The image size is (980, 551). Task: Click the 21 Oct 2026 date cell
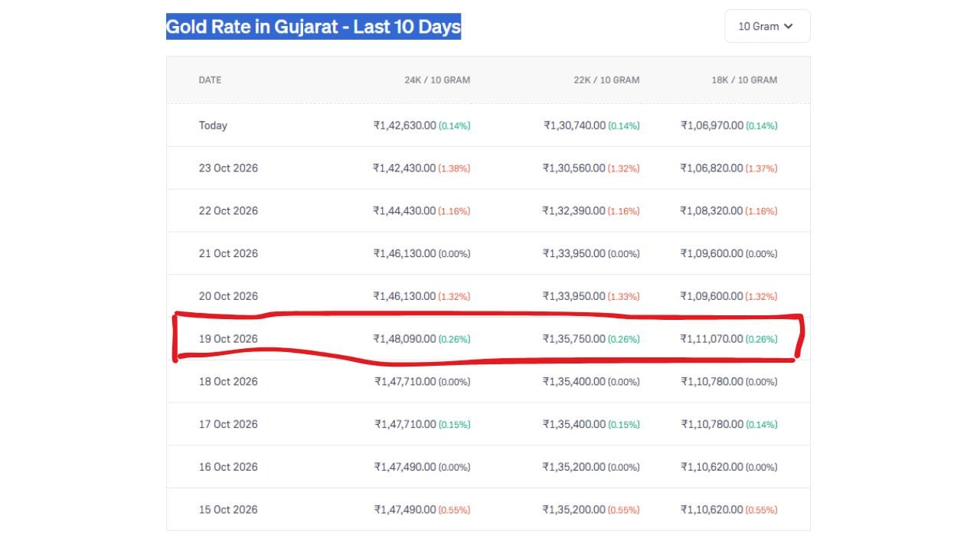coord(228,254)
